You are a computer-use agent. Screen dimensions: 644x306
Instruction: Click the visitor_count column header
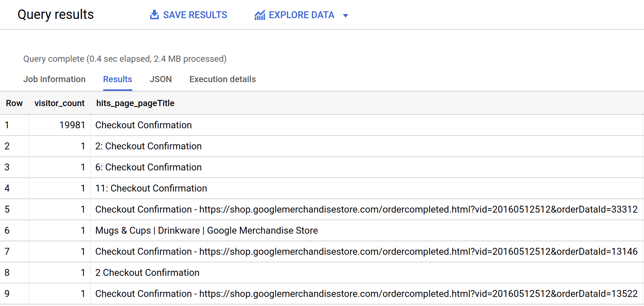pyautogui.click(x=60, y=103)
